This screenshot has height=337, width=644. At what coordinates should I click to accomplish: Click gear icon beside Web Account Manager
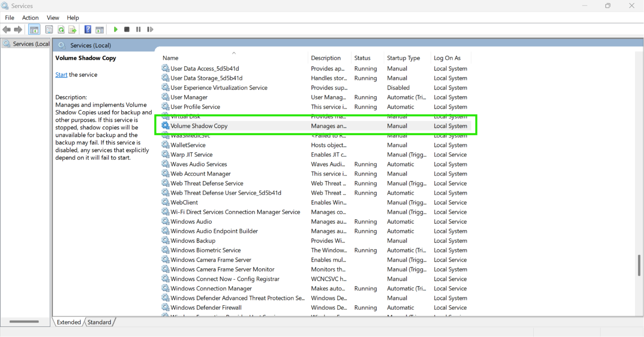point(165,174)
